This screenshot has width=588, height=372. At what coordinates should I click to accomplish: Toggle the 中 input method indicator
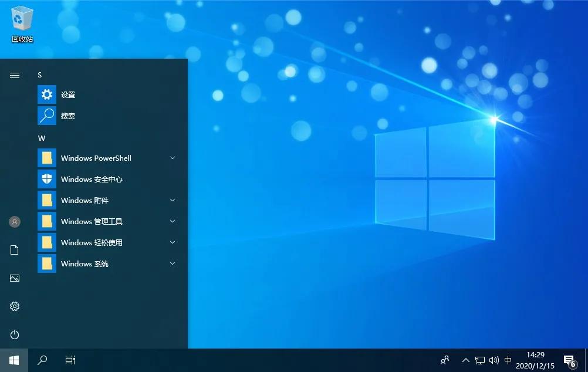click(508, 360)
